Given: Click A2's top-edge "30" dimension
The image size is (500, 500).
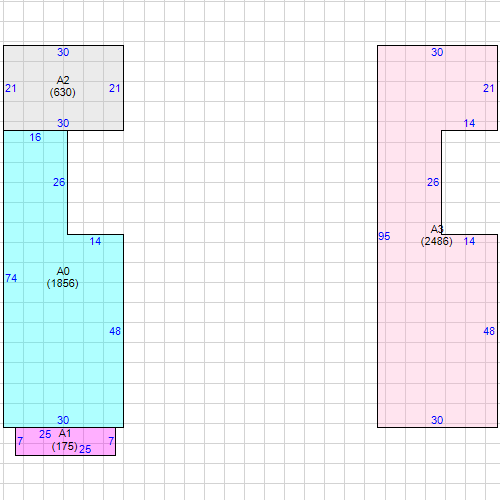Looking at the screenshot, I should coord(63,52).
